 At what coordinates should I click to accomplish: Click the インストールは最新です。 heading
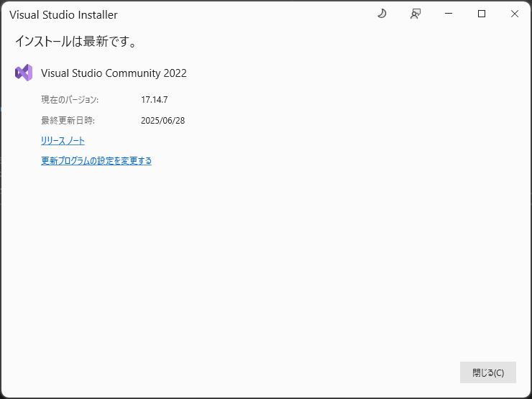point(76,42)
